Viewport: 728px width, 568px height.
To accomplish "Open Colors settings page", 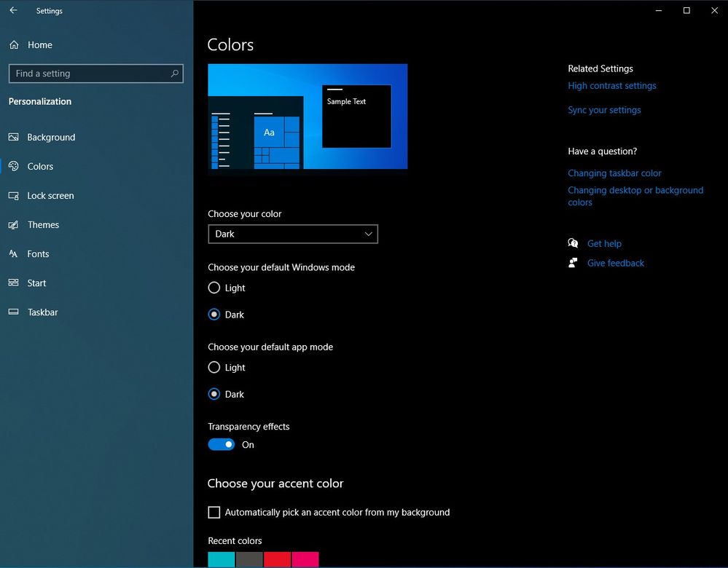I will tap(40, 166).
